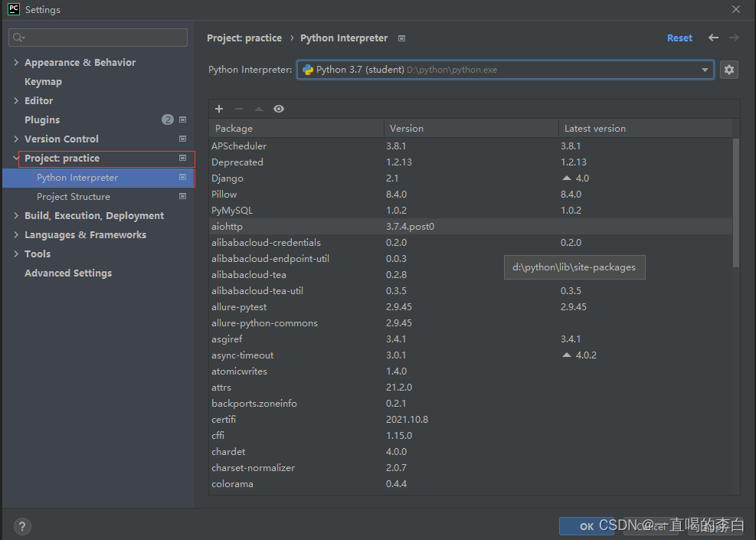Click the PyCharm logo in title bar
The image size is (756, 540).
14,9
